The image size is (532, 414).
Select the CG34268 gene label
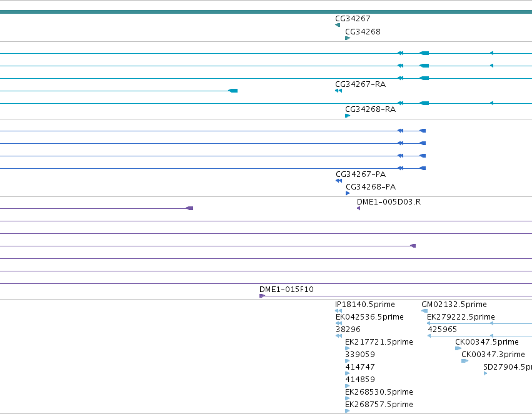pos(363,31)
